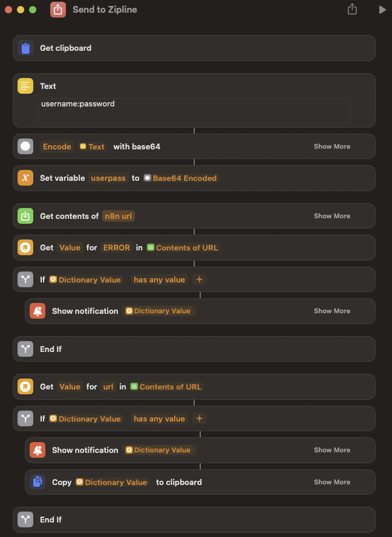The image size is (392, 537).
Task: Open the first 'has any value' condition dropdown
Action: tap(159, 279)
